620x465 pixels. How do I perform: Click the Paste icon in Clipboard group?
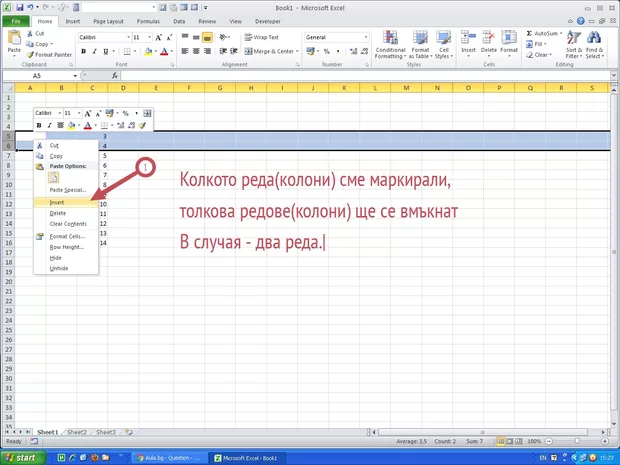pyautogui.click(x=14, y=38)
